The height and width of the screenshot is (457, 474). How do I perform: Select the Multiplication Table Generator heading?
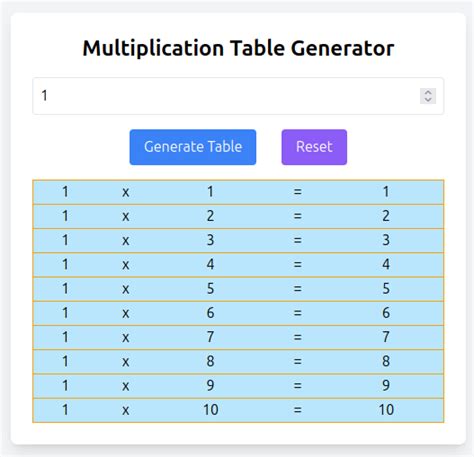click(x=238, y=49)
